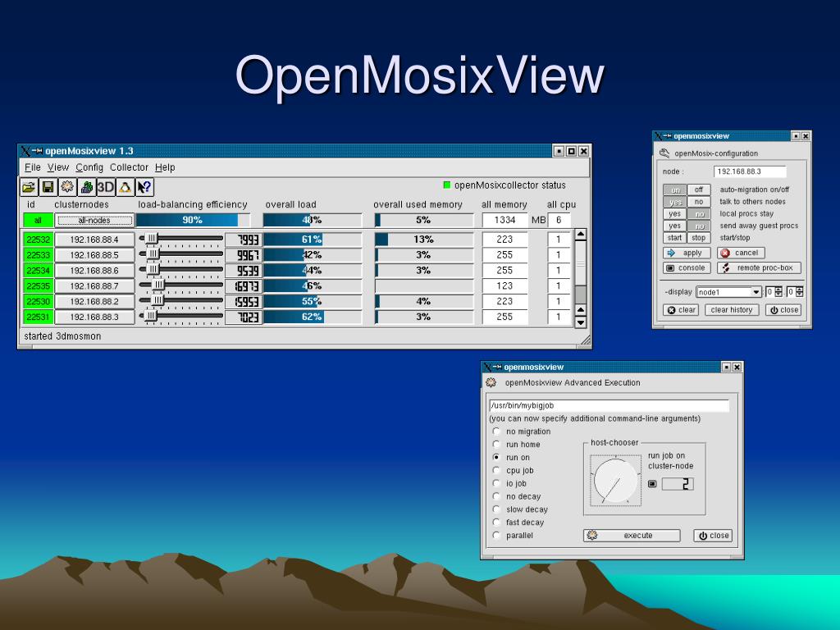Open advanced execution via gear toolbar icon

coord(67,187)
